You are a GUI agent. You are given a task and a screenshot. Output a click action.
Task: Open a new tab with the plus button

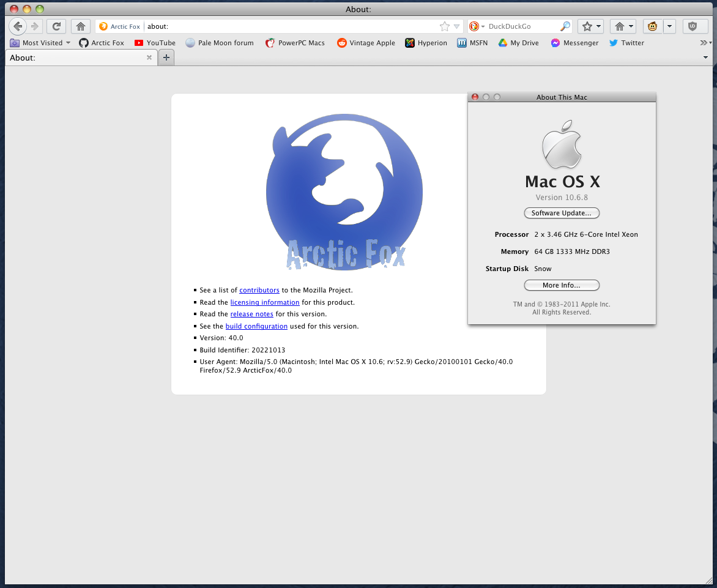[166, 58]
